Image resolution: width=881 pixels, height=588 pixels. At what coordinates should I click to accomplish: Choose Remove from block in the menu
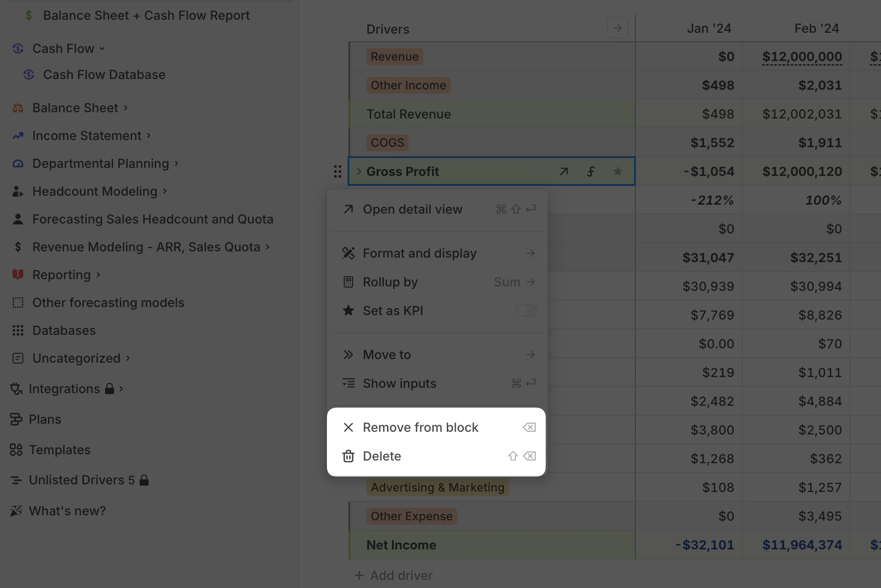tap(421, 427)
